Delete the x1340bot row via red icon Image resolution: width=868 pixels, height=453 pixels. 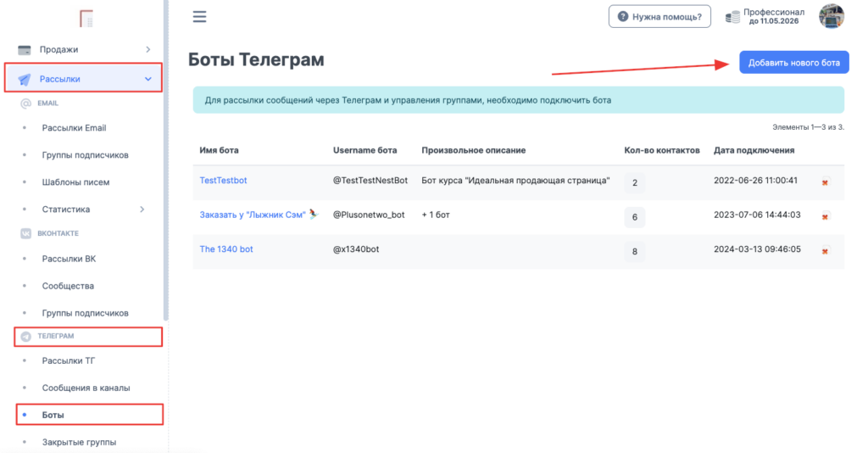coord(826,251)
